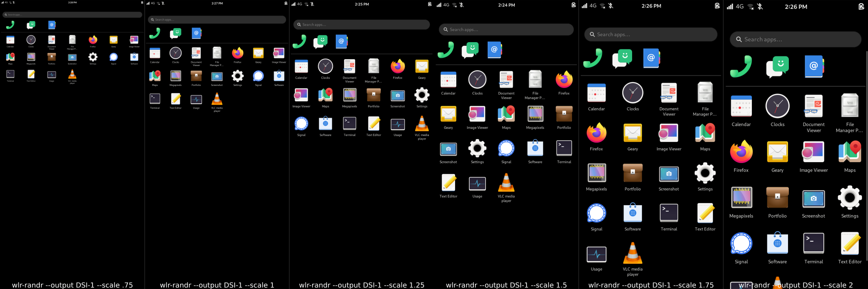
Task: Open VLC media player in the scale 1.25 screen
Action: (422, 123)
